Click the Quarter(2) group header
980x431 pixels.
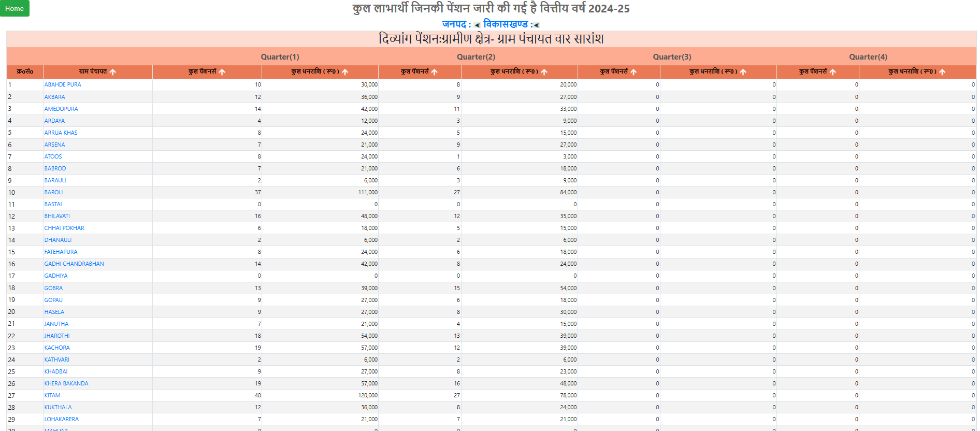point(476,57)
